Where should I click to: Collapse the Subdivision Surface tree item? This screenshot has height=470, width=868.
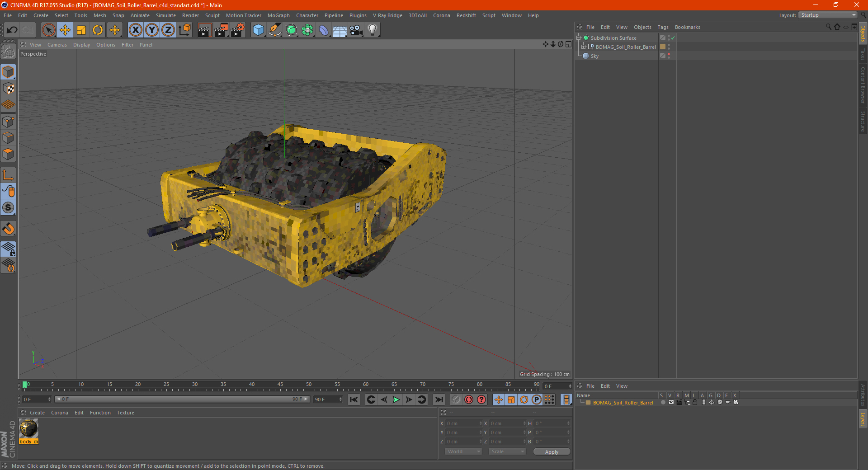pyautogui.click(x=578, y=38)
